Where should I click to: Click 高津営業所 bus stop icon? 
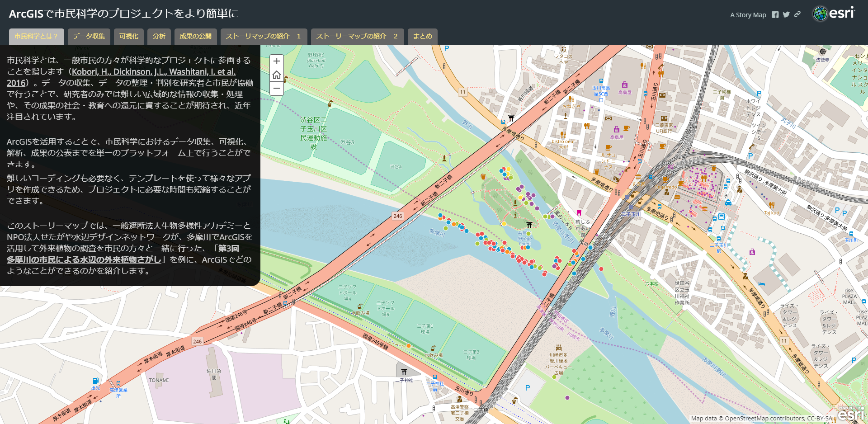pos(118,383)
